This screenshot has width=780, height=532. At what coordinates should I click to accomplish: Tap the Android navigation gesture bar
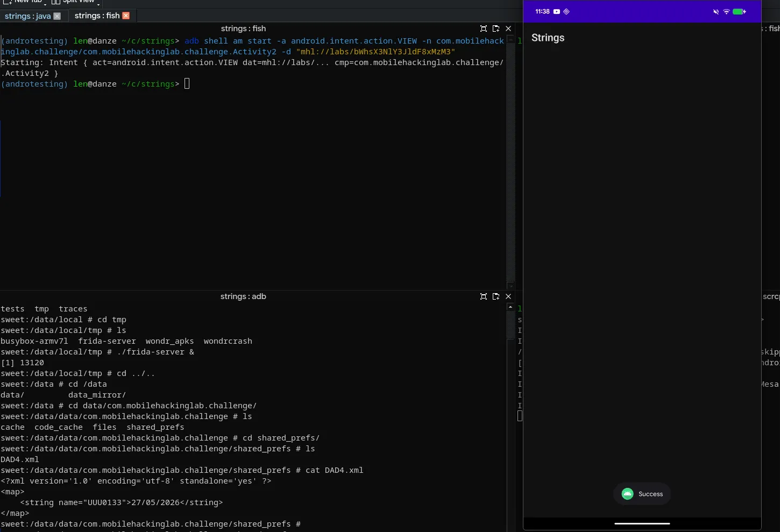click(x=642, y=523)
